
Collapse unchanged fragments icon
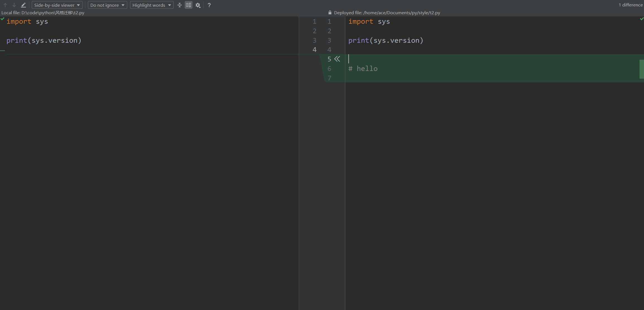click(x=180, y=5)
